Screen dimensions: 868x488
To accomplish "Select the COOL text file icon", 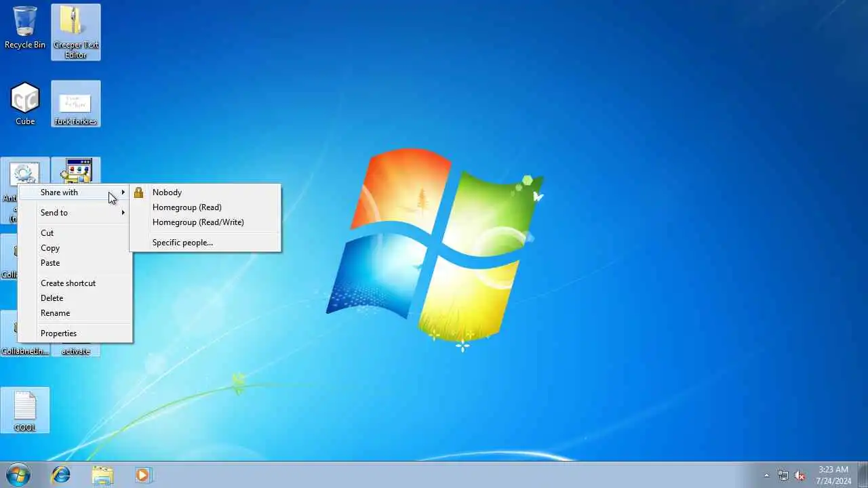I will pos(25,410).
